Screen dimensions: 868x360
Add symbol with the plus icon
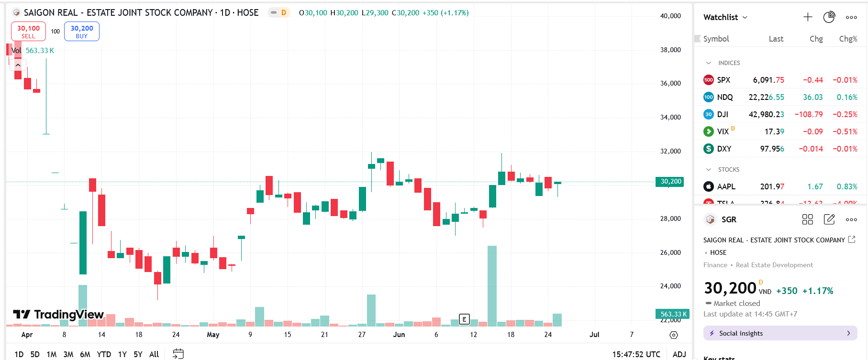click(x=808, y=17)
